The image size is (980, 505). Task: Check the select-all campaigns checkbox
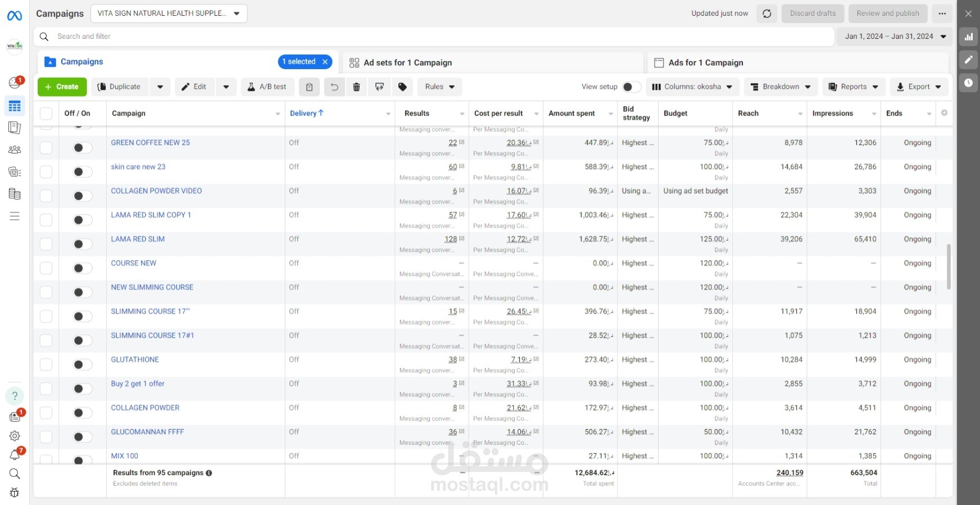[x=46, y=113]
